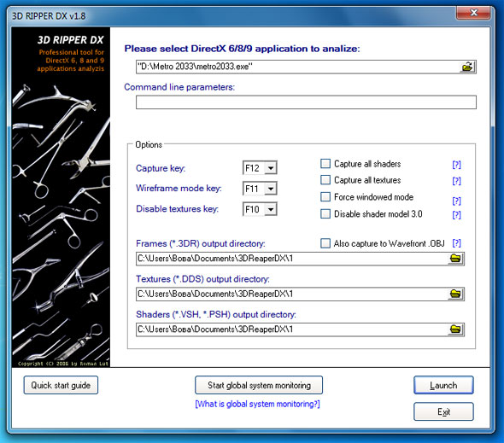
Task: Open file browser for DirectX application path
Action: [x=467, y=67]
